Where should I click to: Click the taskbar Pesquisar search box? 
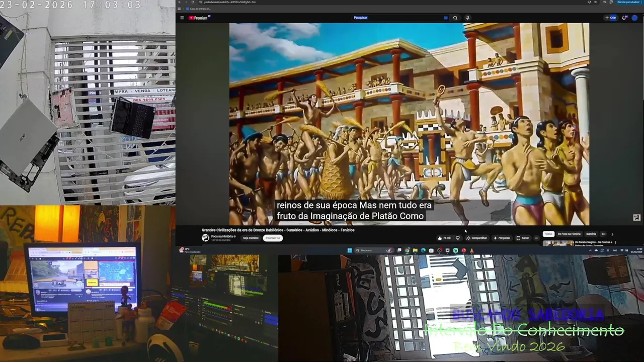pyautogui.click(x=374, y=250)
